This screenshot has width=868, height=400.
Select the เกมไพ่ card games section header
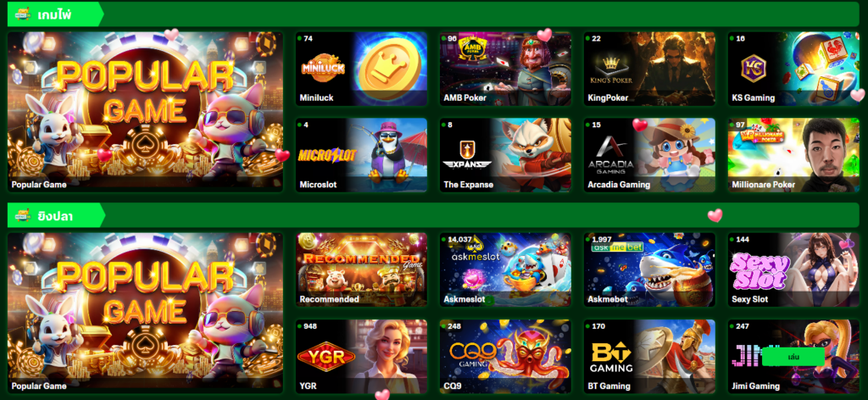click(56, 14)
